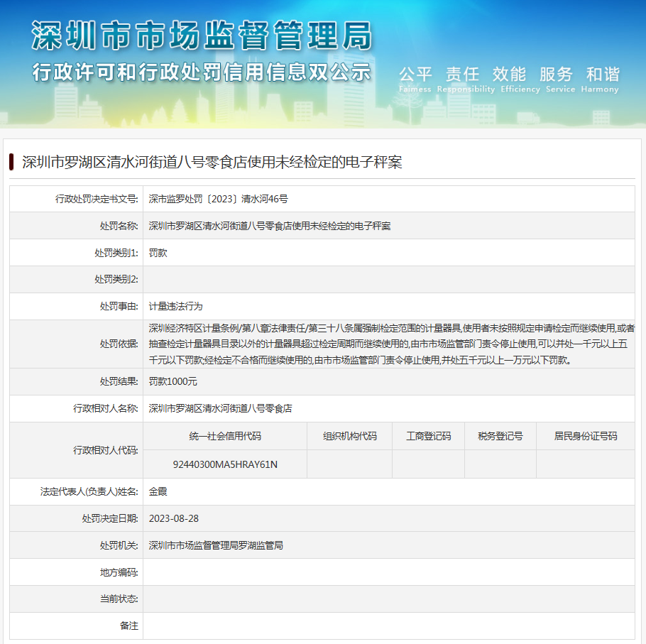This screenshot has width=646, height=644.
Task: Click the 计量违法行为 penalty reason text
Action: pos(175,307)
